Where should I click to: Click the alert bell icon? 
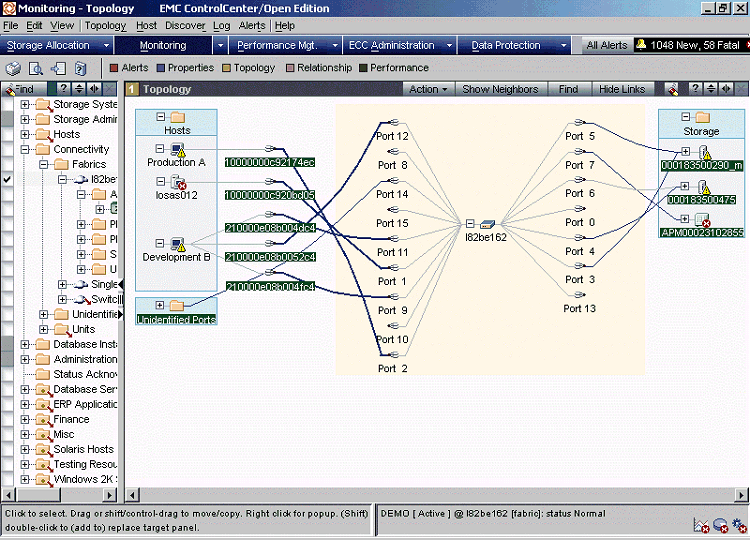coord(641,44)
